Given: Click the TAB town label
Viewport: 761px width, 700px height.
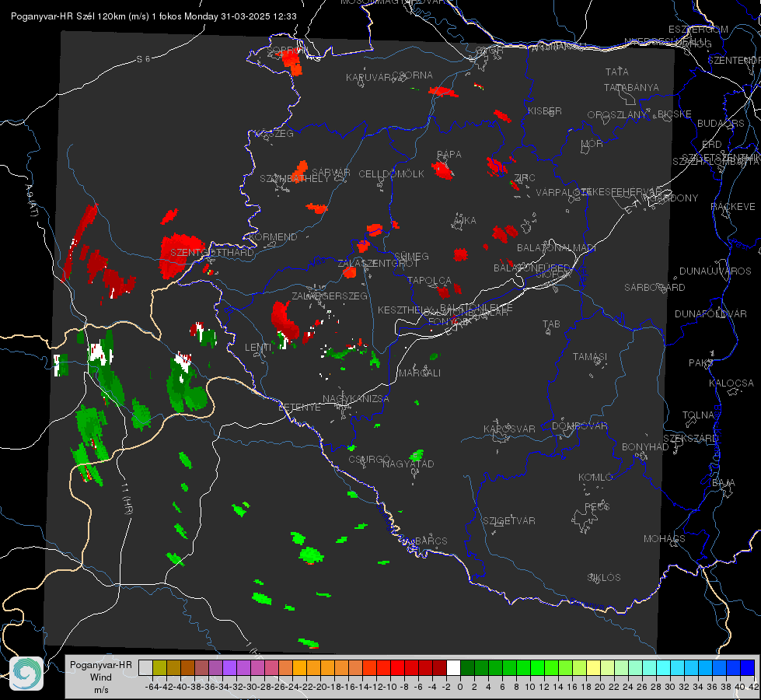Looking at the screenshot, I should 551,324.
